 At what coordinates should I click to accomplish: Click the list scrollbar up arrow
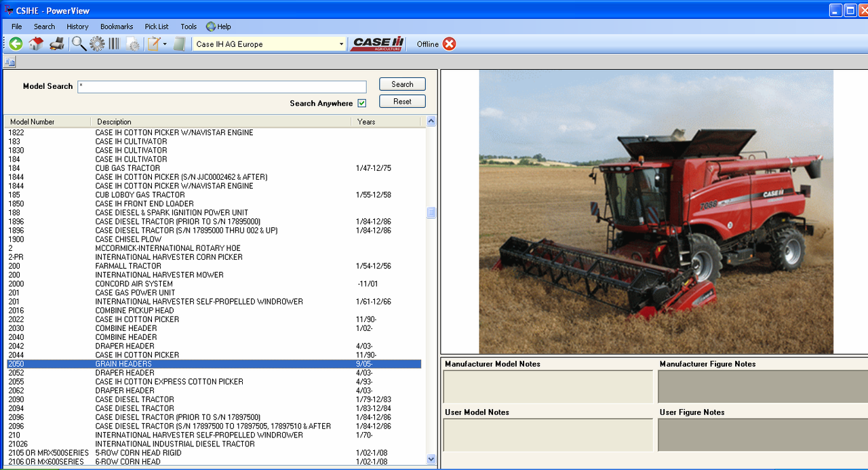431,121
